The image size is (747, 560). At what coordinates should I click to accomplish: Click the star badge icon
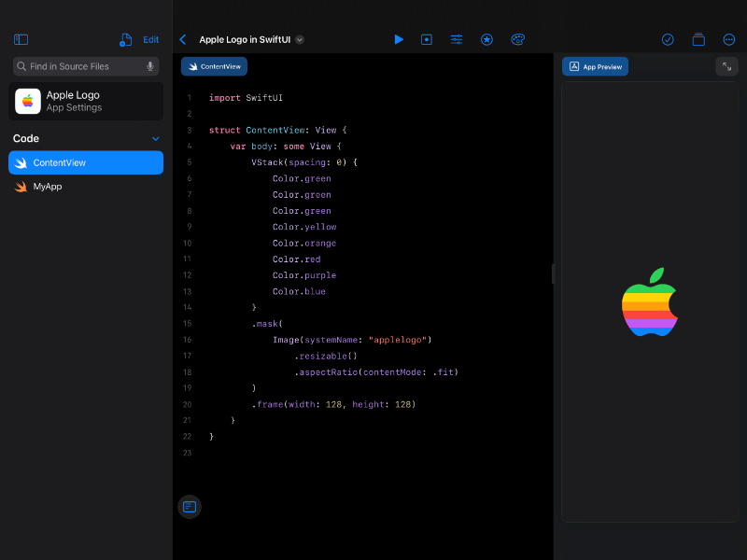486,39
